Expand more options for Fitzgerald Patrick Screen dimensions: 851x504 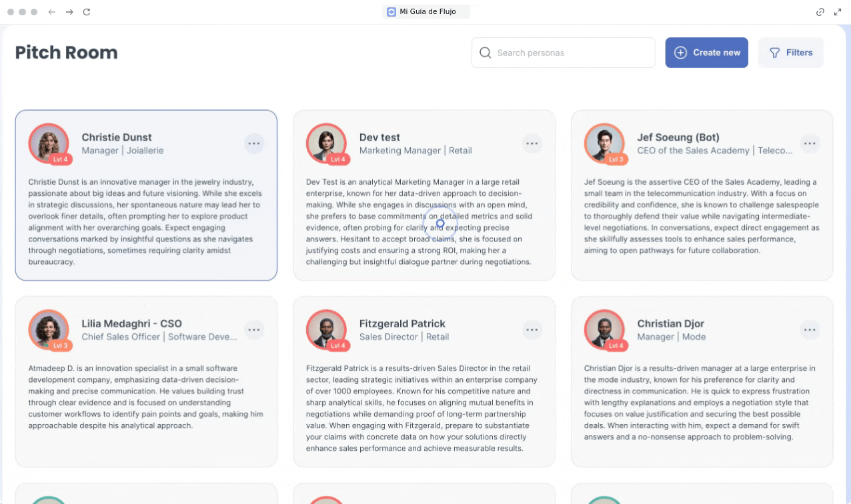[x=532, y=329]
